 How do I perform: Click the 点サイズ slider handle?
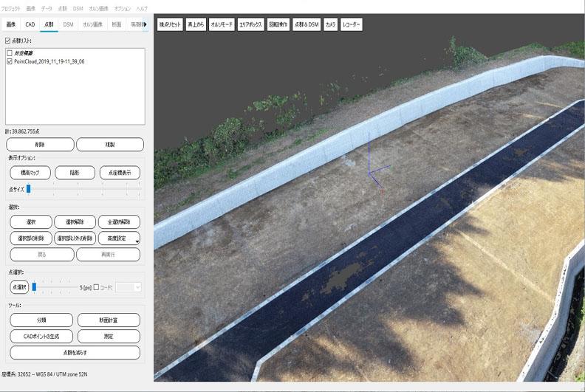point(29,189)
